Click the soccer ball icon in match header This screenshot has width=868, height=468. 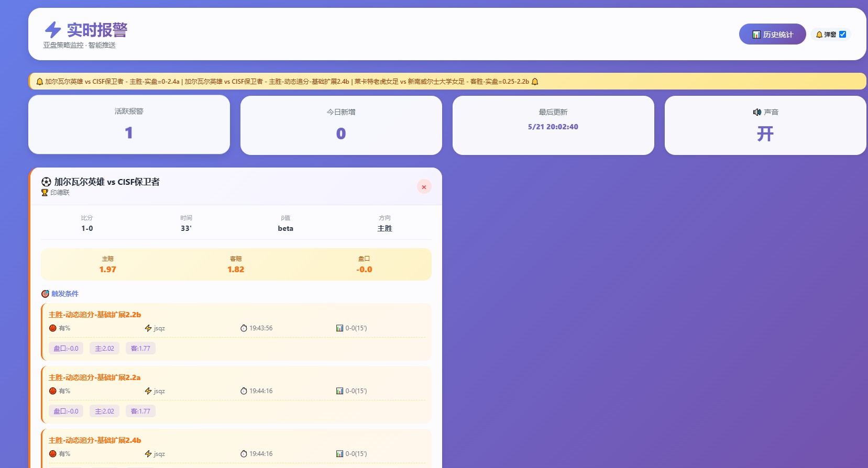(46, 182)
